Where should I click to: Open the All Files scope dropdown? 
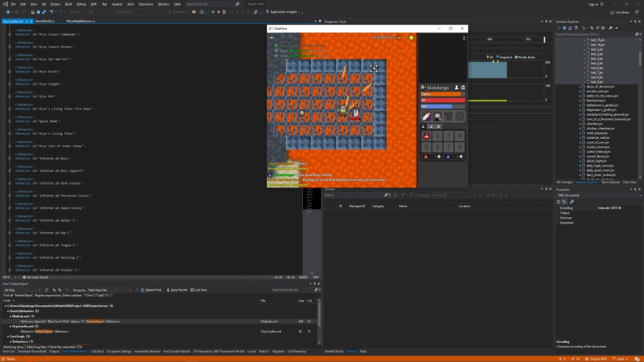(x=22, y=290)
